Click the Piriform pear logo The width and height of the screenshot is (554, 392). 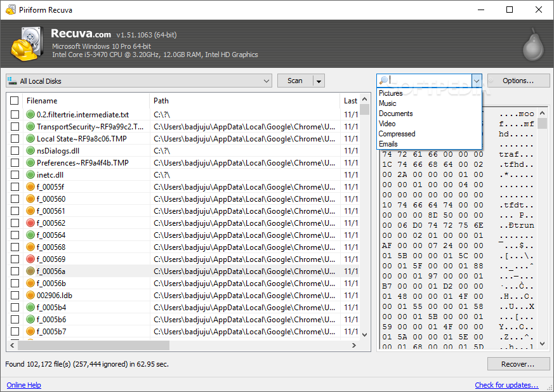(x=533, y=45)
